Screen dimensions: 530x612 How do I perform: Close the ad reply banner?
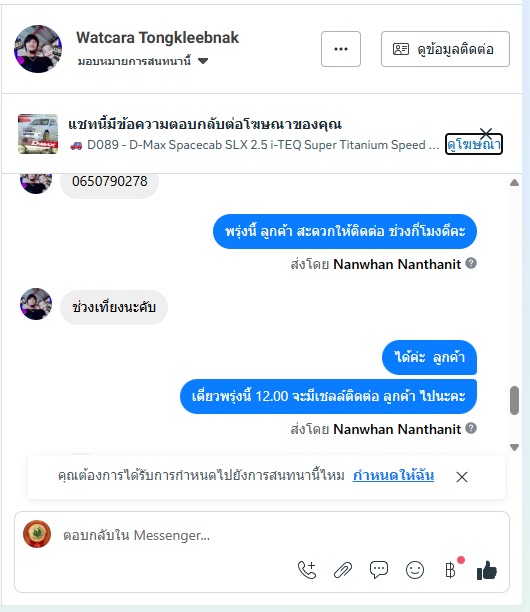[486, 133]
